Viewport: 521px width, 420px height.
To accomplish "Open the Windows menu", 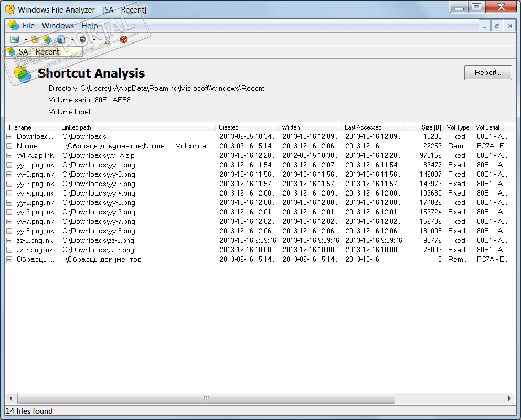I will 58,26.
